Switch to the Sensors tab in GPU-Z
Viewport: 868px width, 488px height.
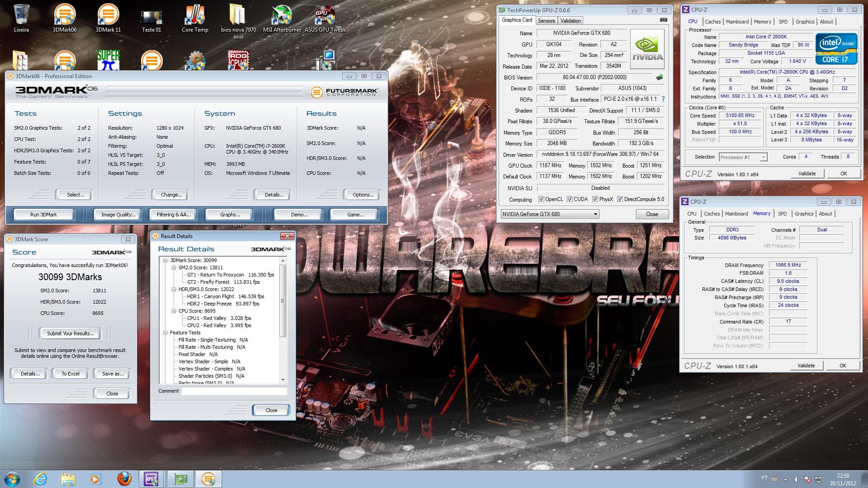coord(546,21)
